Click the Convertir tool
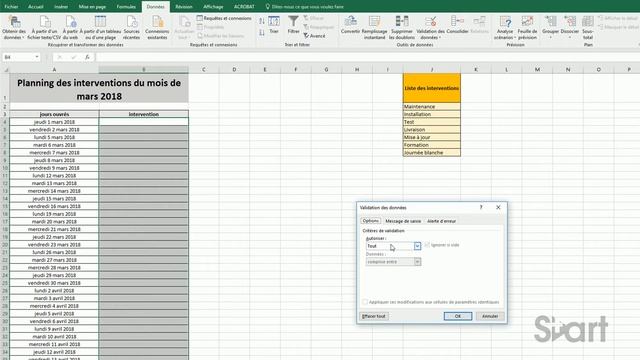The image size is (640, 360). (350, 25)
